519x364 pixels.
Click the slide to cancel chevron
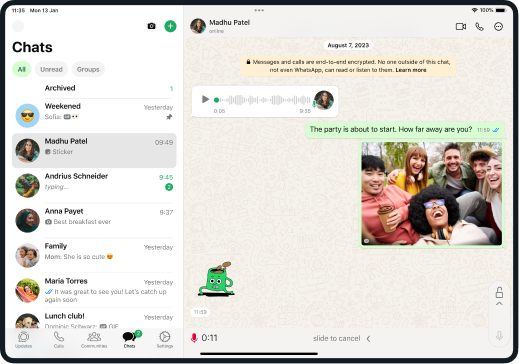point(368,339)
